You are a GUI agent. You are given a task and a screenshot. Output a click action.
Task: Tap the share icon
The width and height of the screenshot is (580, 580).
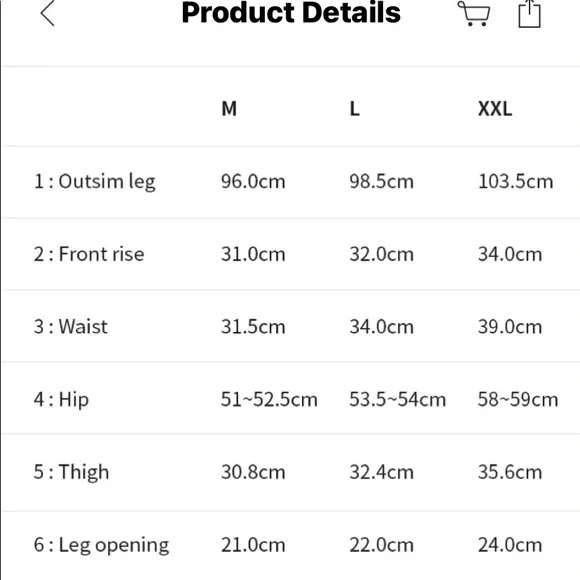529,14
